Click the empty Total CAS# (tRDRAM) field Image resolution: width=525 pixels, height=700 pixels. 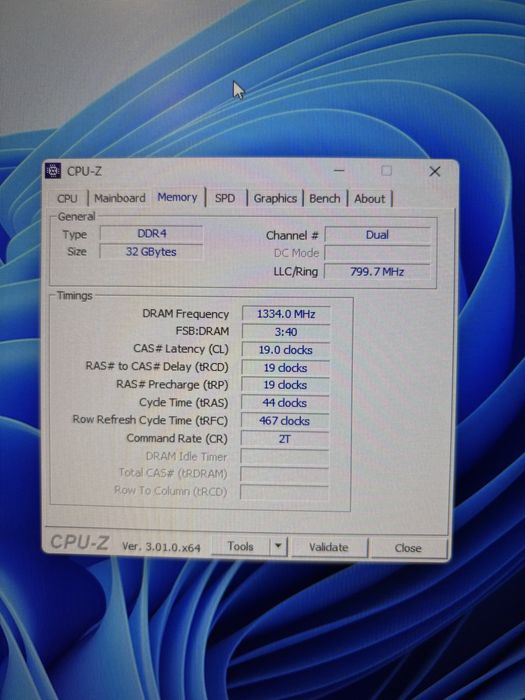284,474
